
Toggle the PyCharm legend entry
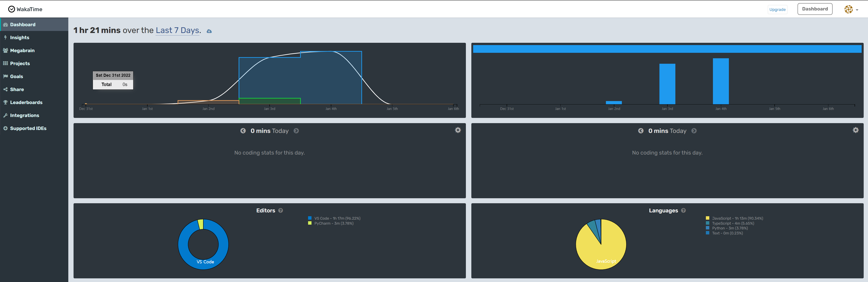(333, 223)
